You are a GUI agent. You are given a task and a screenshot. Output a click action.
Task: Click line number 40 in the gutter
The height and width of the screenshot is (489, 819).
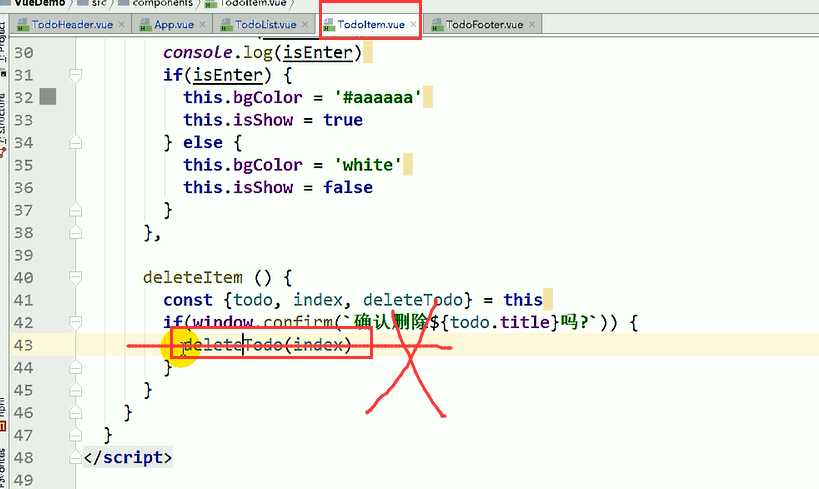[24, 277]
